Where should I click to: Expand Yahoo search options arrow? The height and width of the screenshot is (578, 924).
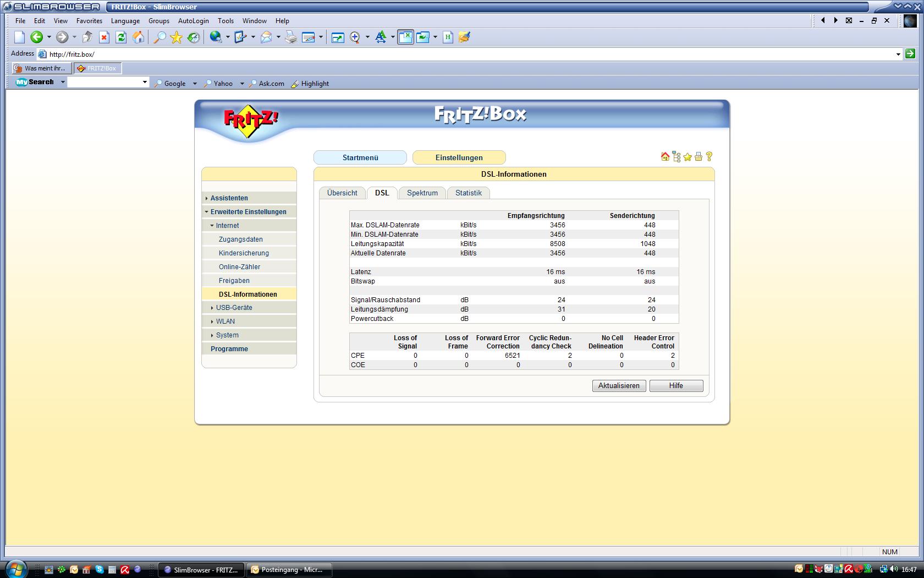pyautogui.click(x=242, y=84)
